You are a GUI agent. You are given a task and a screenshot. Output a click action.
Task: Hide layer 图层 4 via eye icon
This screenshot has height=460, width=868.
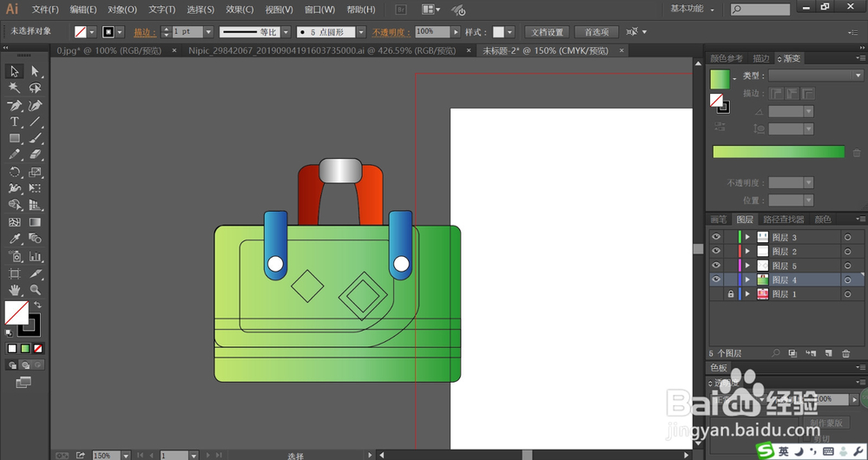[716, 279]
